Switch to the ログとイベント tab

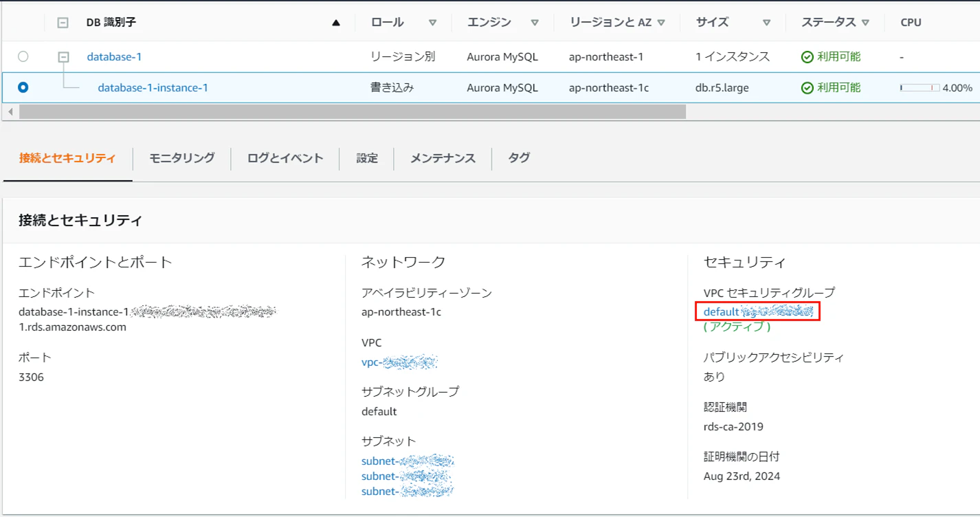tap(285, 158)
